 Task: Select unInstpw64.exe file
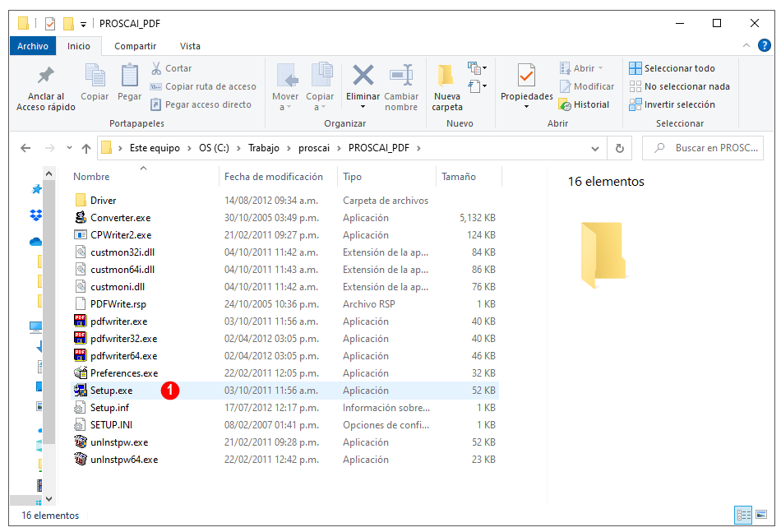click(x=124, y=460)
